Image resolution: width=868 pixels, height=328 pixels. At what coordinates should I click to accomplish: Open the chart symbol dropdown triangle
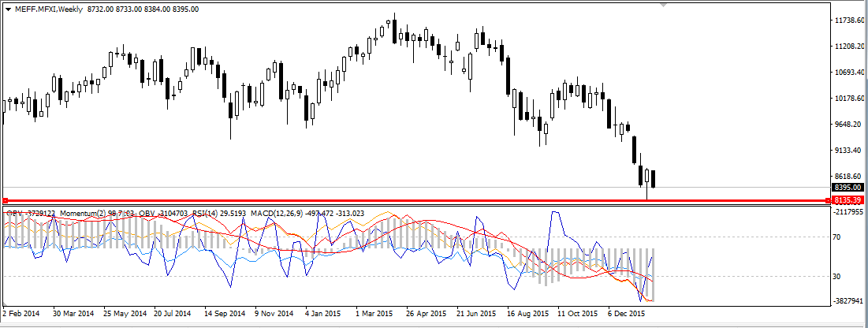point(9,9)
